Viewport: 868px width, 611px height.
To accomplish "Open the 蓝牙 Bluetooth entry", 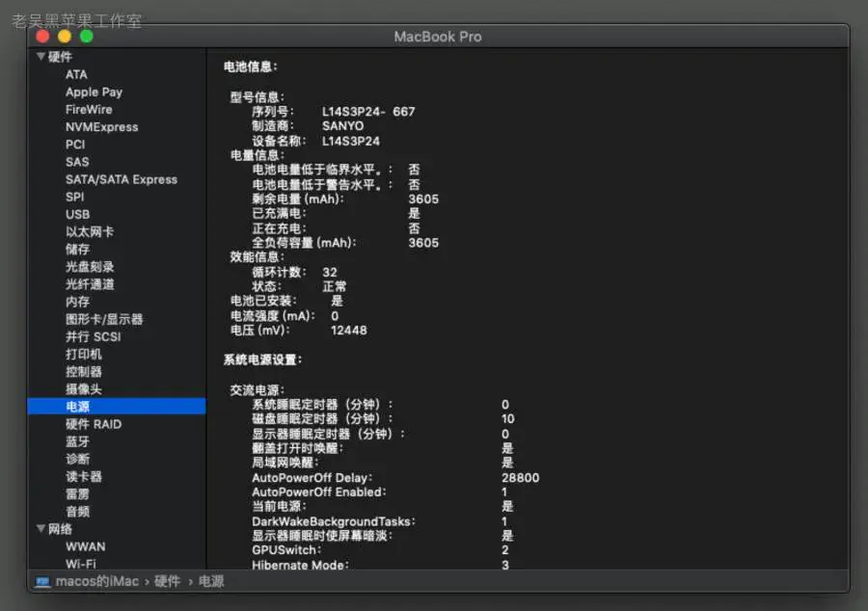I will 77,441.
